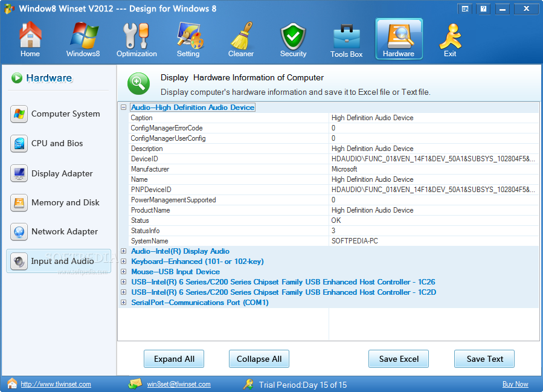543x392 pixels.
Task: Click the question mark help button
Action: (x=483, y=9)
